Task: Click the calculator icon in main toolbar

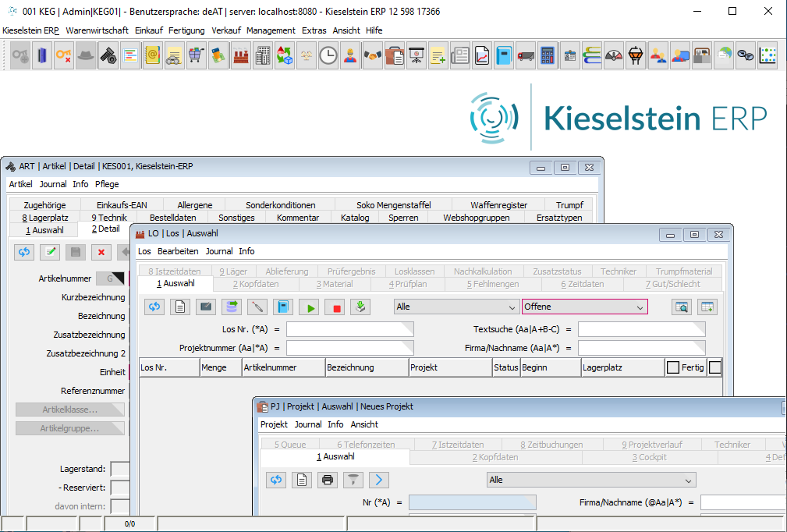Action: 547,55
